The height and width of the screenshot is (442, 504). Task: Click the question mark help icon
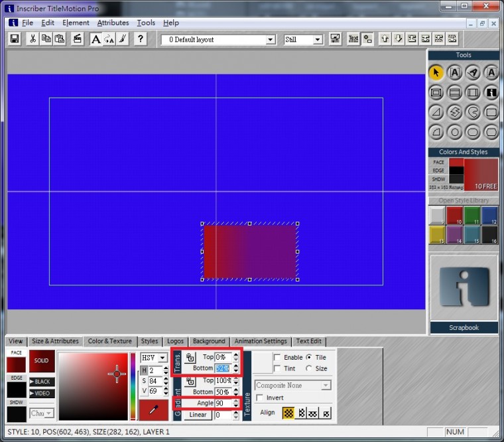[140, 39]
